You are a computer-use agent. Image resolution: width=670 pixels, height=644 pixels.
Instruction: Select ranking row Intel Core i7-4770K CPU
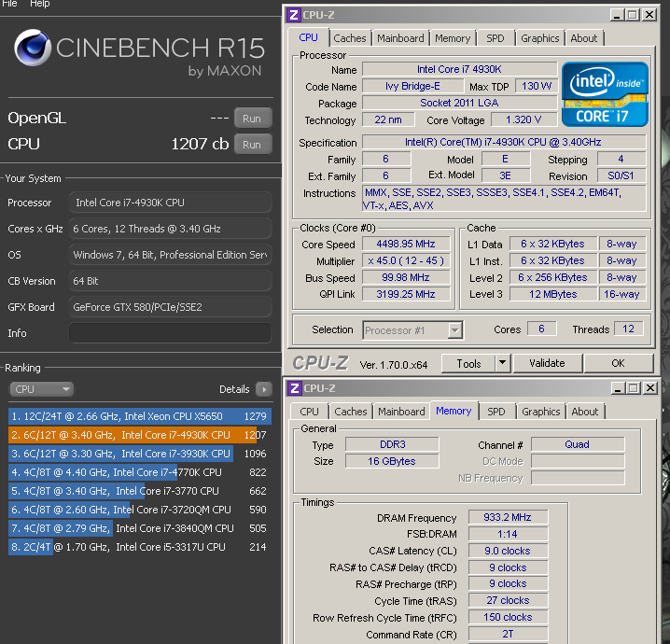coord(140,472)
